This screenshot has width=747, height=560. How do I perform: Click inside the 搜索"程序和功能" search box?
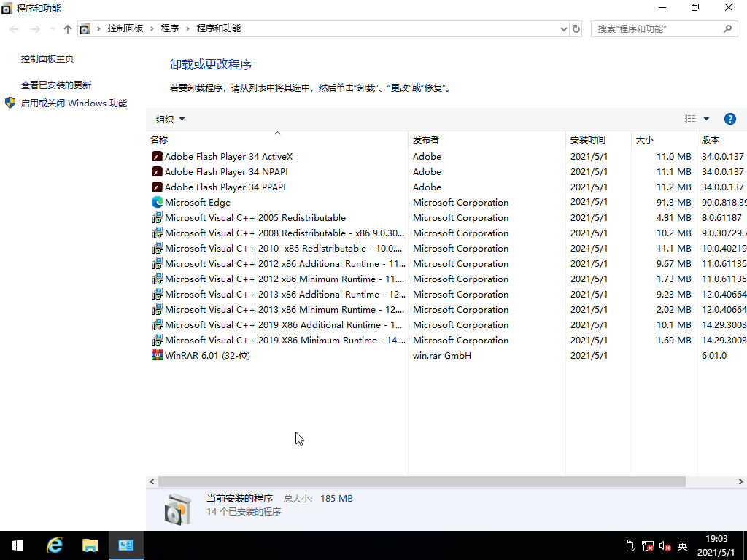(x=657, y=28)
